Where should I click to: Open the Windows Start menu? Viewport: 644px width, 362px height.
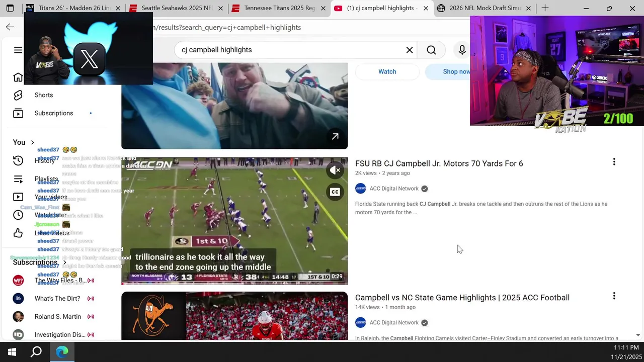pyautogui.click(x=12, y=352)
